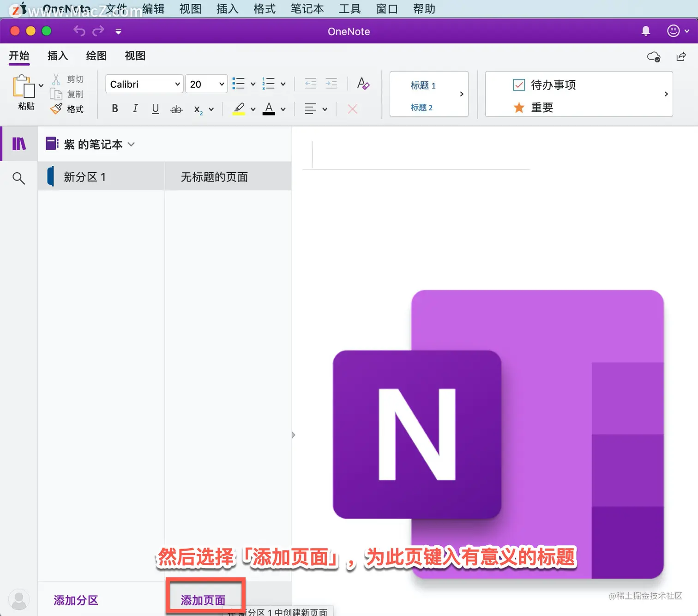Switch to the 绘图 ribbon tab

click(96, 56)
